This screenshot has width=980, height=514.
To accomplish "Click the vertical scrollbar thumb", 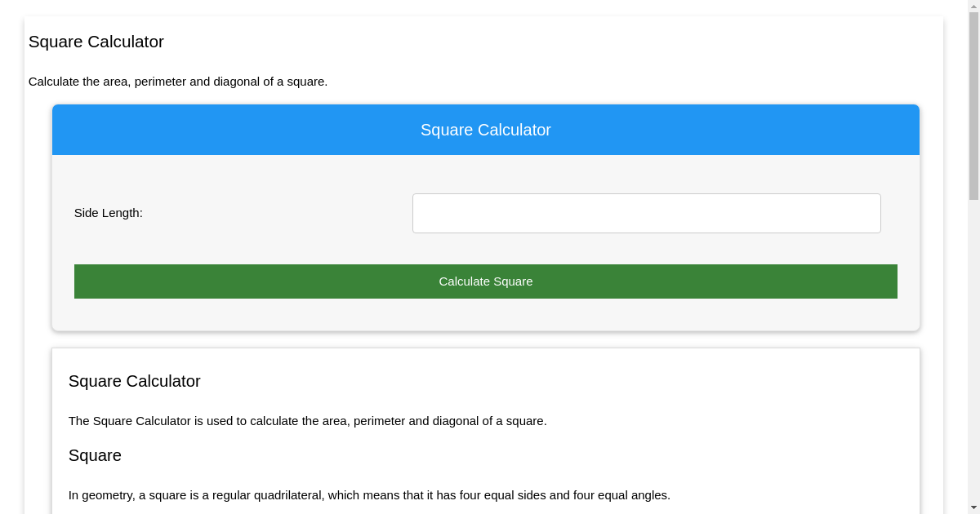I will point(974,106).
